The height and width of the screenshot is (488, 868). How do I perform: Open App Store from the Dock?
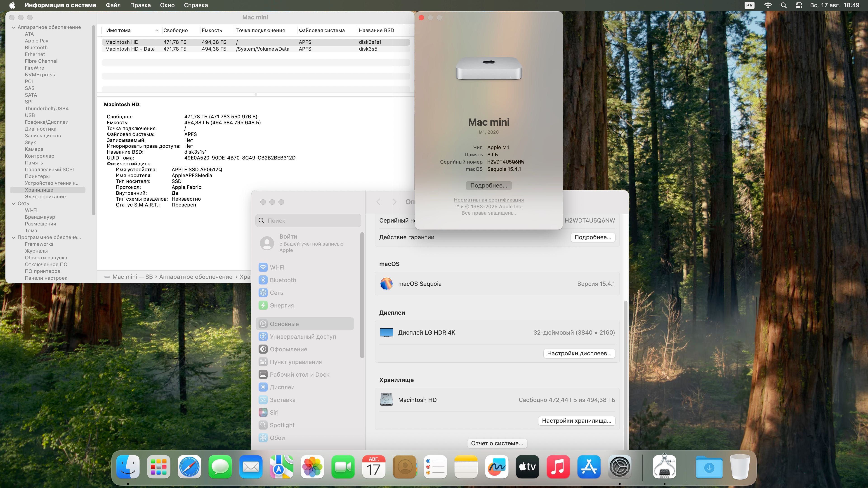[589, 467]
